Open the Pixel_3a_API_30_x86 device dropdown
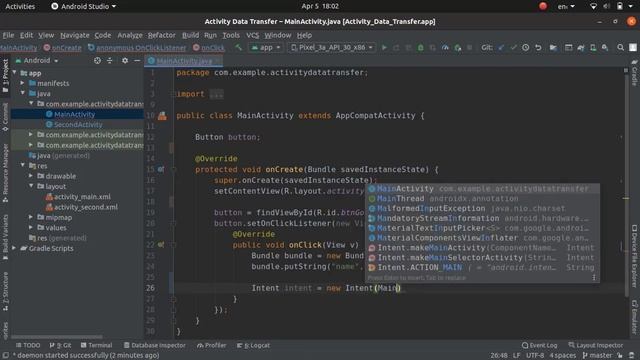 (331, 47)
